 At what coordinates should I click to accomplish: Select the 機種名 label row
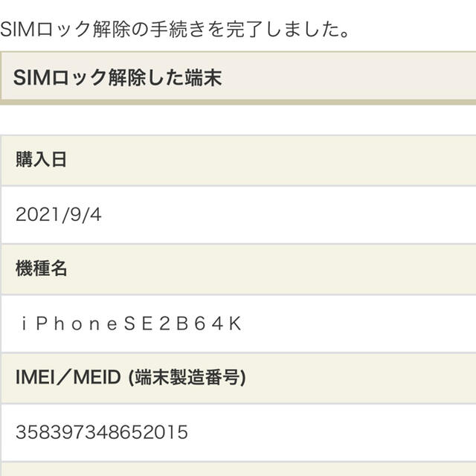tap(238, 269)
